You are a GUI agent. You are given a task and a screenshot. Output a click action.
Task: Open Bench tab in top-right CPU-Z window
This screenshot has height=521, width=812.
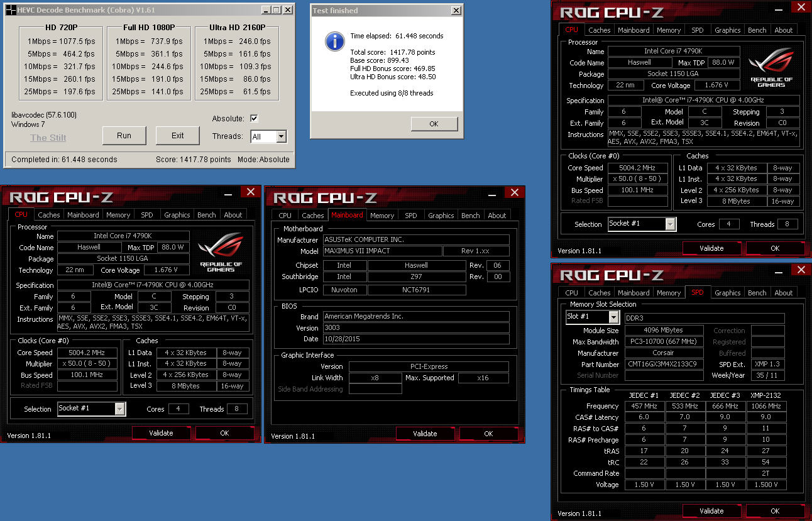click(757, 30)
